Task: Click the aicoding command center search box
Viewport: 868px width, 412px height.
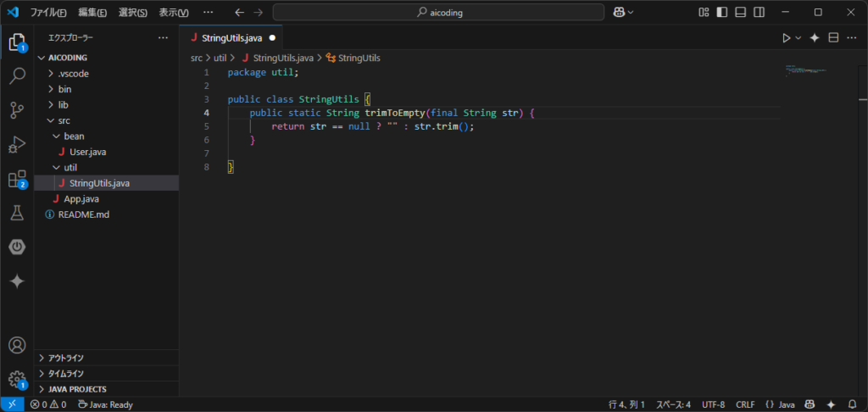Action: tap(438, 12)
